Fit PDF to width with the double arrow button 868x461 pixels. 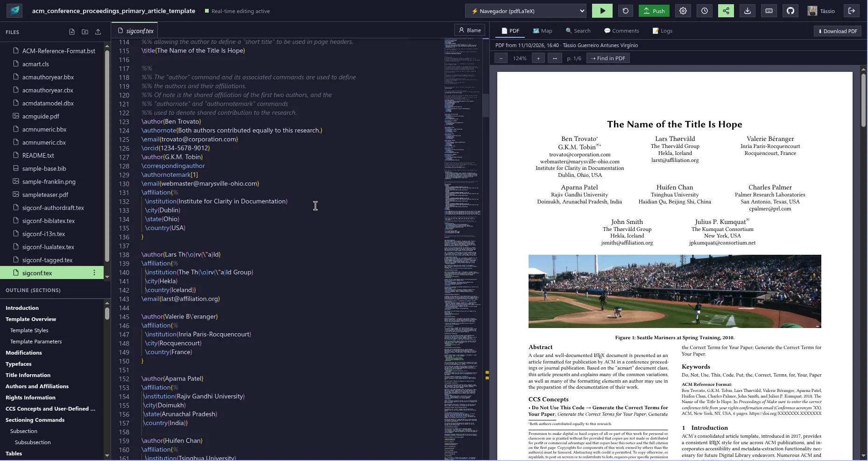(555, 58)
